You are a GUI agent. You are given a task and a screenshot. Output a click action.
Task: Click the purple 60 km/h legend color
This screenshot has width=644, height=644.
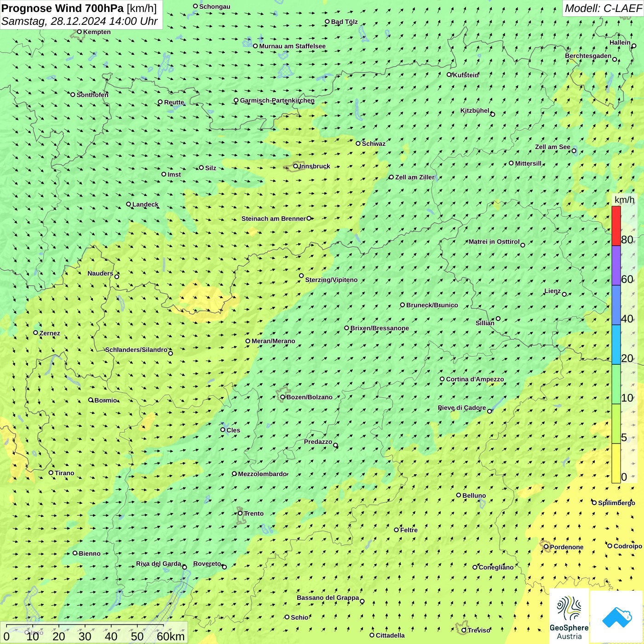click(616, 266)
